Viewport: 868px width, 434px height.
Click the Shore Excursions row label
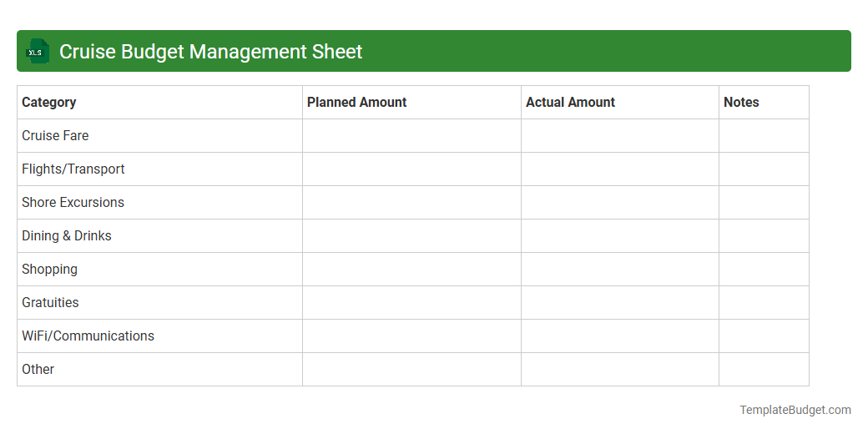[x=73, y=203]
